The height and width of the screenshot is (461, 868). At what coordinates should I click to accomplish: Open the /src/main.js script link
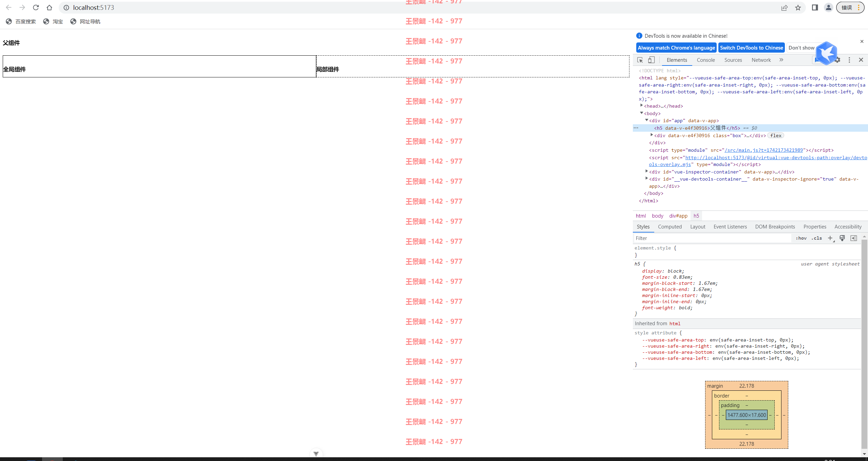[763, 150]
